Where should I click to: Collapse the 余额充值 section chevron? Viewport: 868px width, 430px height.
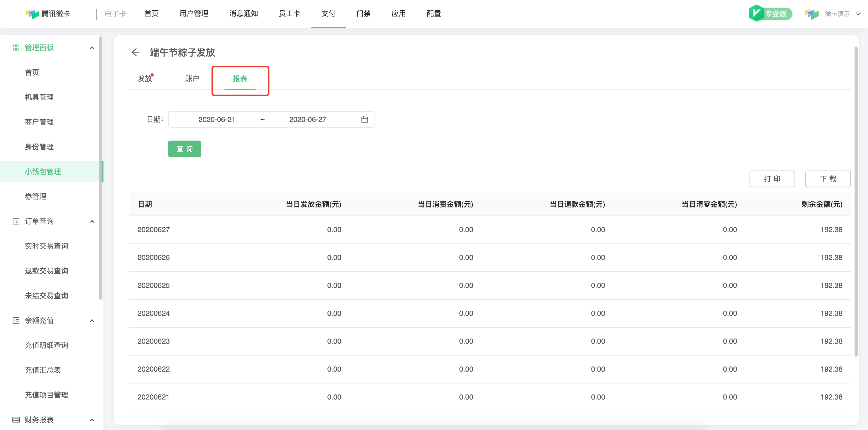pos(92,321)
